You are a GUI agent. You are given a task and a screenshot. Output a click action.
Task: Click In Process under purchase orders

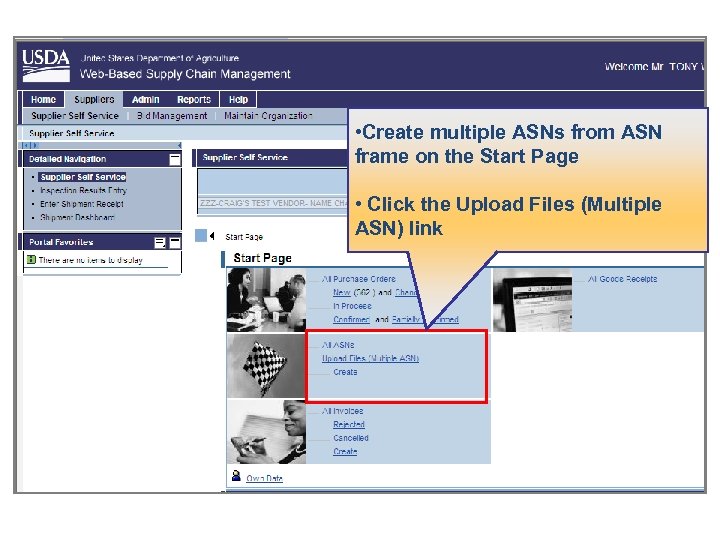tap(352, 306)
